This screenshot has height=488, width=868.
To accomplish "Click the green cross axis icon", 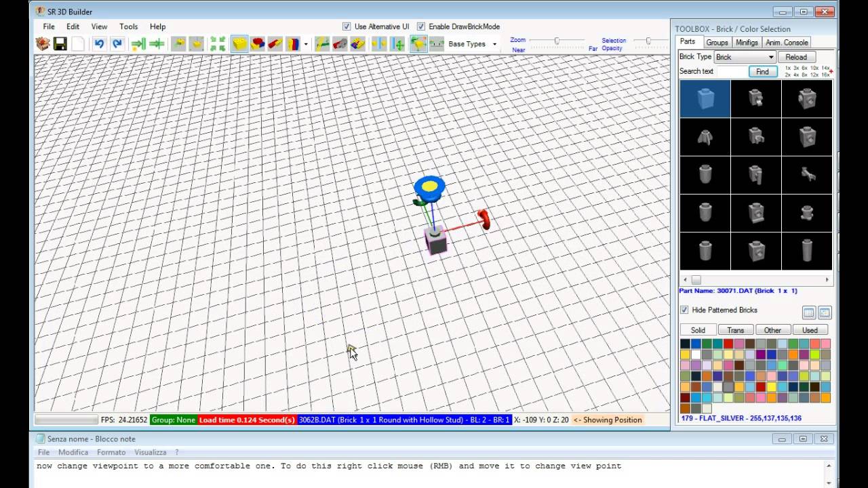I will coord(398,44).
